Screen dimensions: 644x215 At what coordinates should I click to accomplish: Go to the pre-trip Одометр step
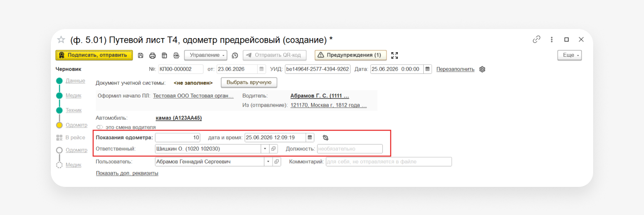pyautogui.click(x=76, y=125)
